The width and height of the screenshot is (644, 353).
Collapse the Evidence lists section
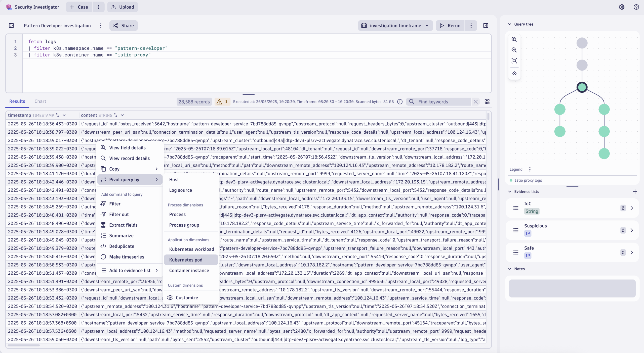click(509, 191)
